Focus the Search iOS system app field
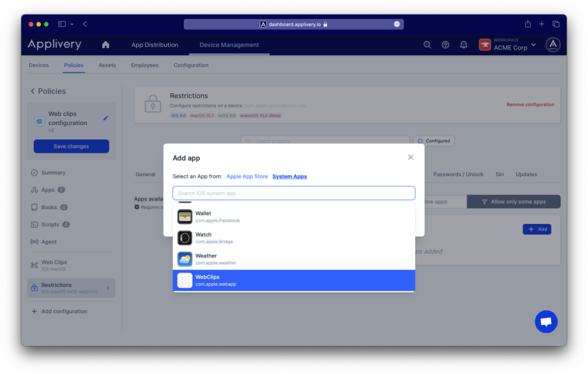 (x=293, y=193)
